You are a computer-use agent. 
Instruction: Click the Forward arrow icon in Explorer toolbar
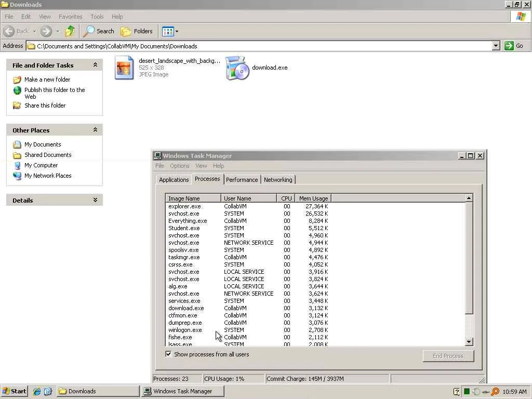[46, 31]
